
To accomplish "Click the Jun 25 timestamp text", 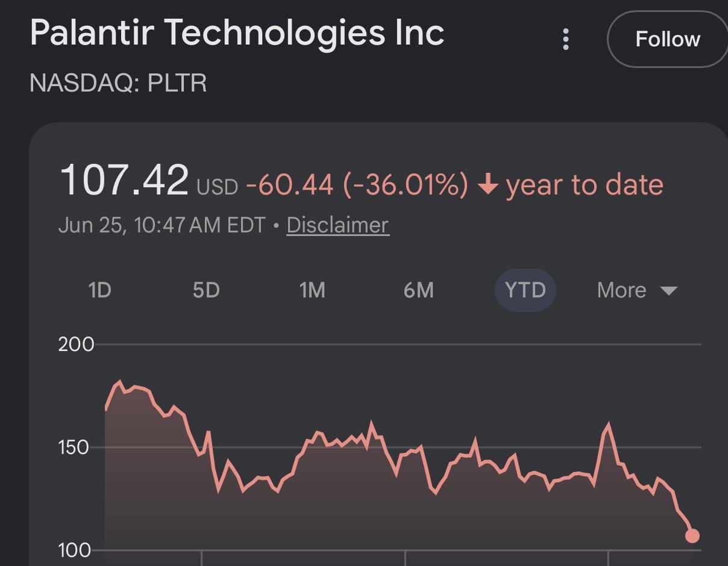I will pos(162,225).
